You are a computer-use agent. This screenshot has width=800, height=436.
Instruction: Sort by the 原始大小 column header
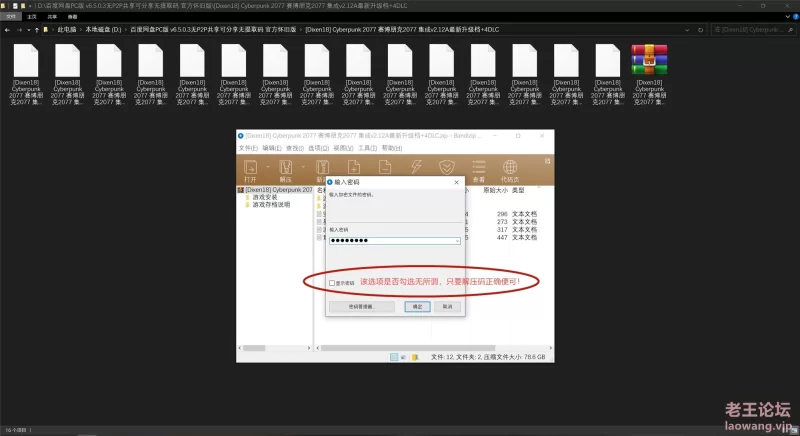click(x=495, y=190)
